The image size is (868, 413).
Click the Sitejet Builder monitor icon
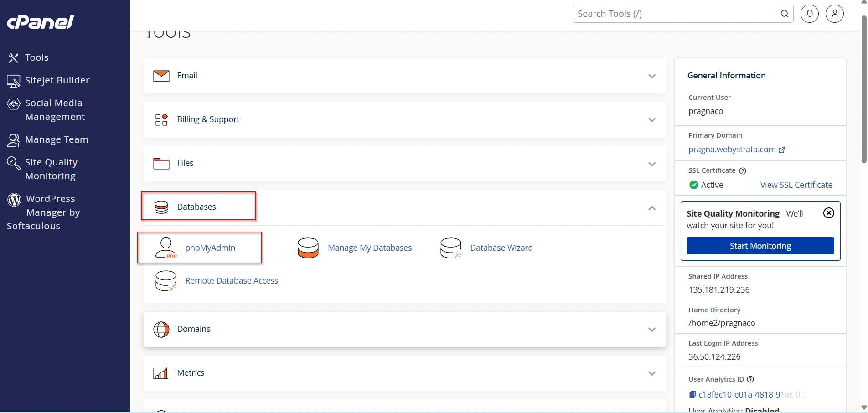13,81
